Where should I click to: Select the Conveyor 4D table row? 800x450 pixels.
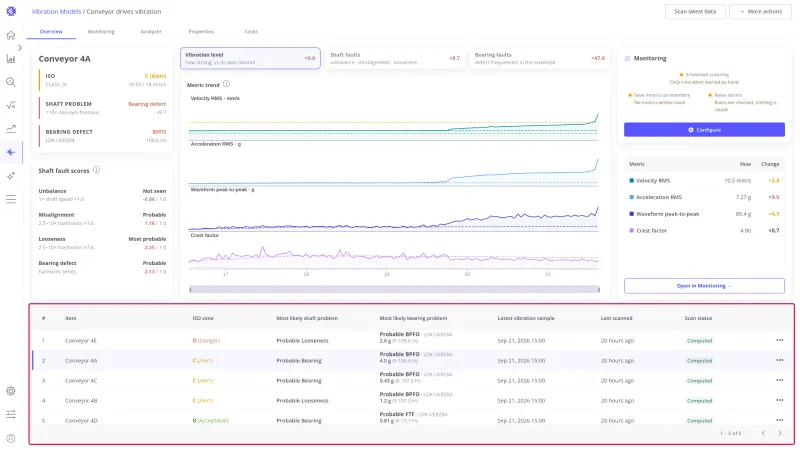coord(412,420)
